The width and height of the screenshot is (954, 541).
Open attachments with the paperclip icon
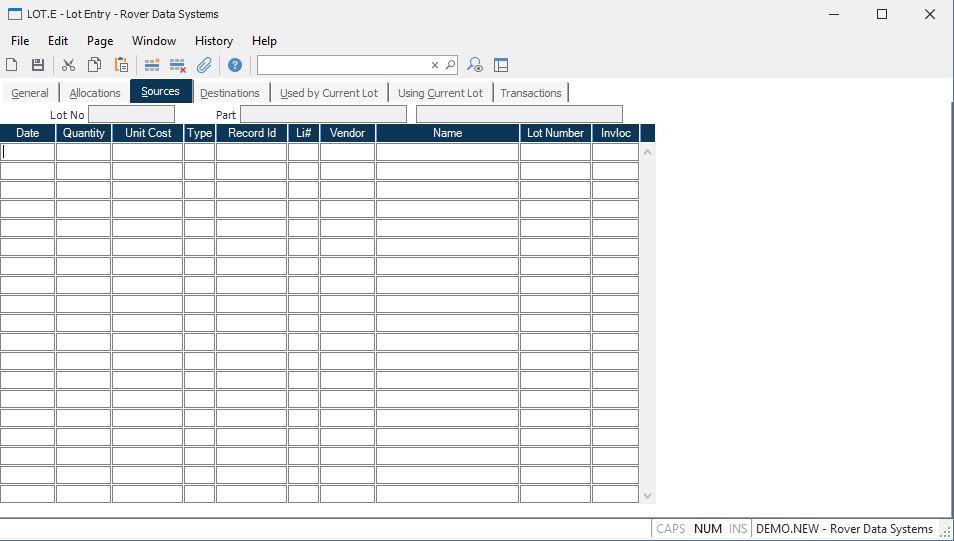coord(204,65)
